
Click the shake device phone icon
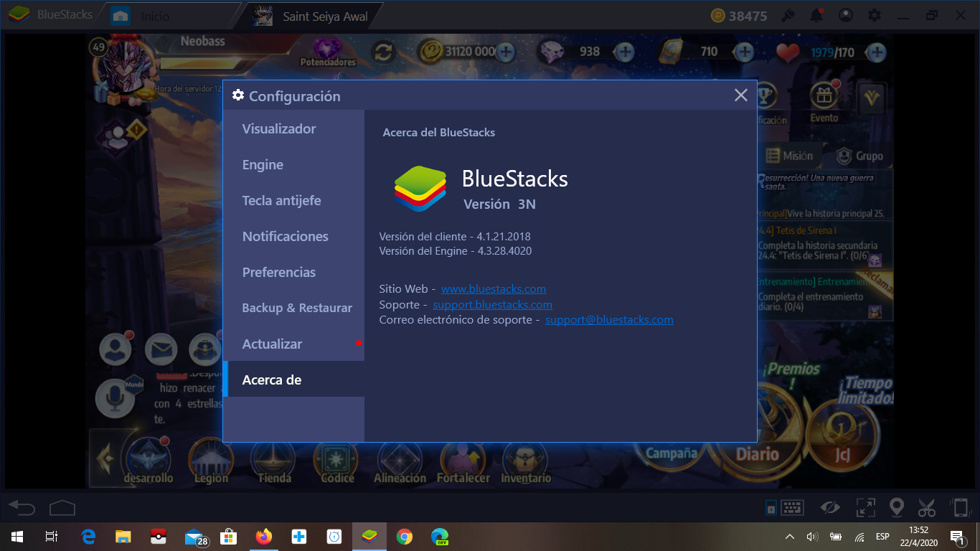[960, 508]
